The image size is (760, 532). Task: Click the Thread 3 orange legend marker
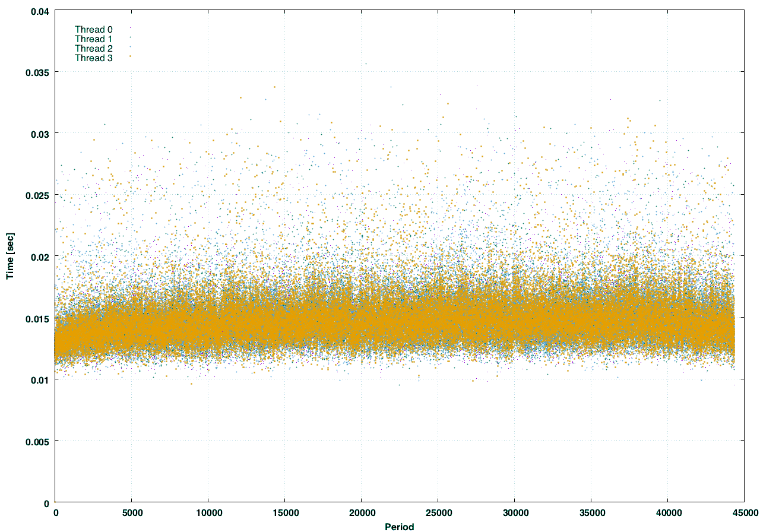click(x=130, y=56)
